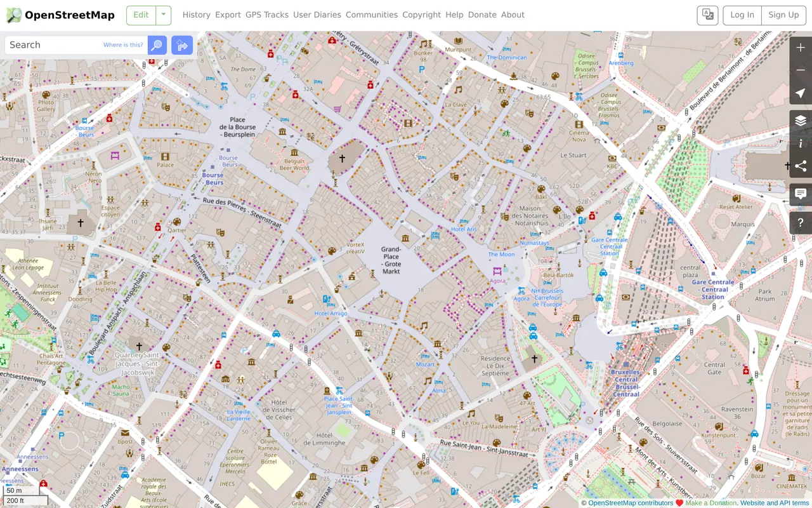Add a map note with the bubble icon
Screen dimensions: 812x508
pos(801,194)
